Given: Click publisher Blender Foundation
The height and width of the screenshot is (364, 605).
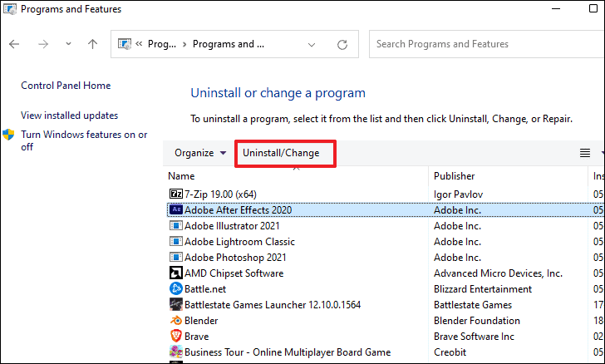Looking at the screenshot, I should [x=476, y=321].
